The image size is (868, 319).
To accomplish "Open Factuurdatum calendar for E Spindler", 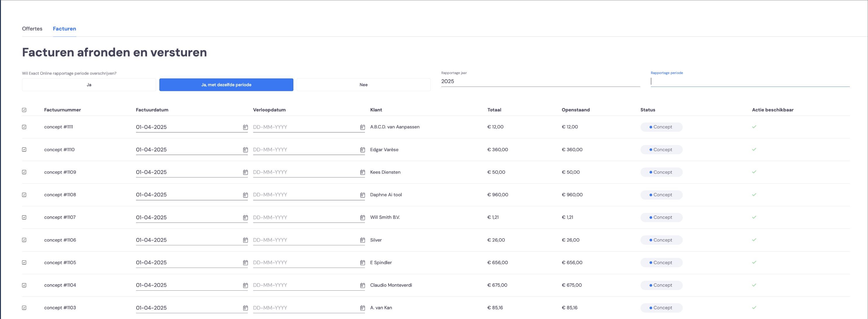I will click(245, 263).
